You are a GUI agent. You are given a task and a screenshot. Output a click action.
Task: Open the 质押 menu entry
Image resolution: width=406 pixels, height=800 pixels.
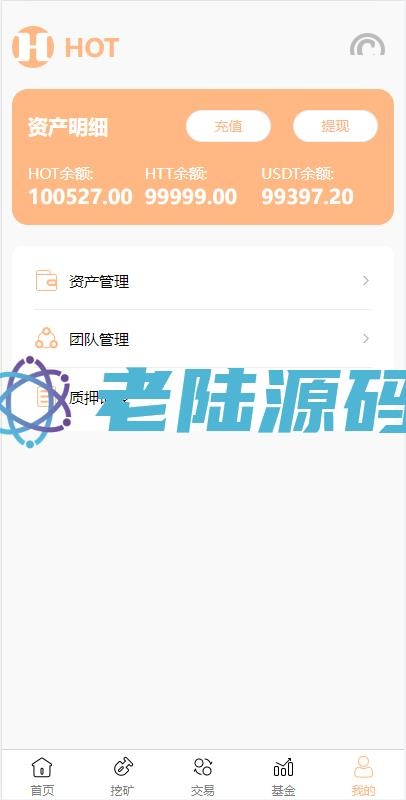202,396
